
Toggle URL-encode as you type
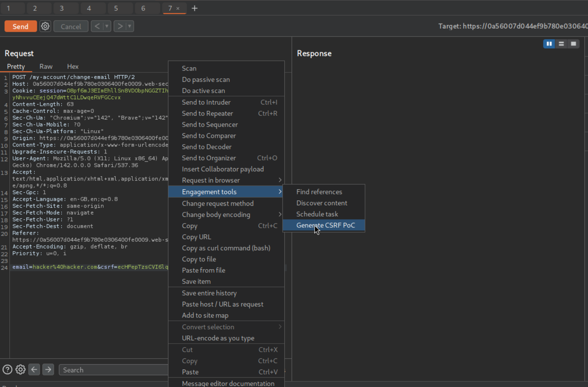(x=218, y=338)
